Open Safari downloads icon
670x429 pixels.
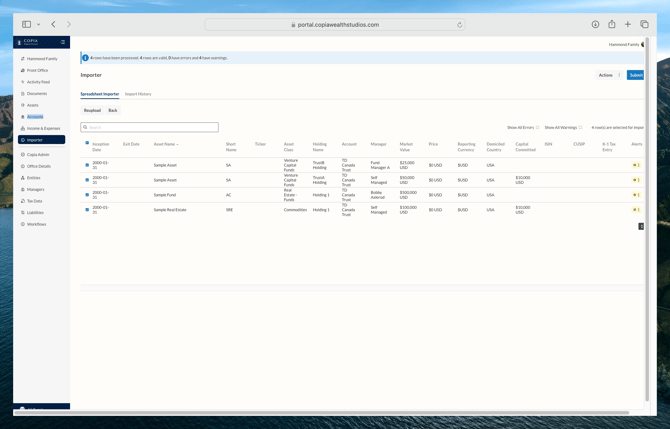(x=595, y=24)
